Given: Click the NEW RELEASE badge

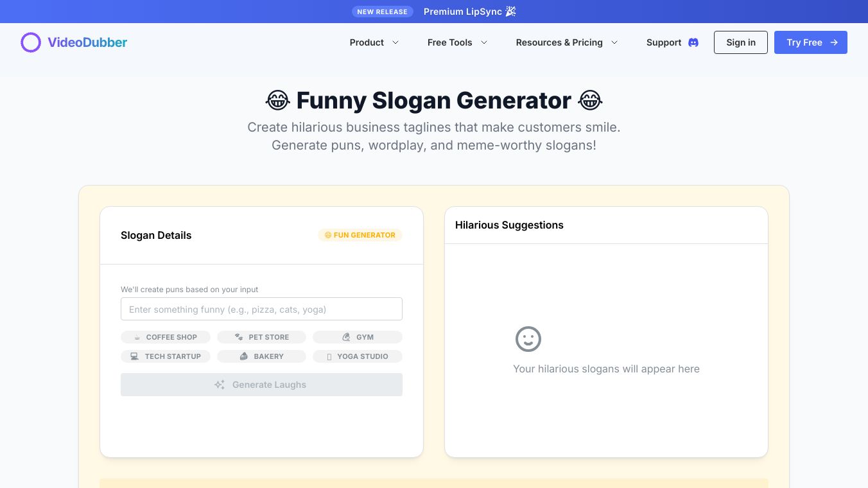Looking at the screenshot, I should [x=382, y=12].
